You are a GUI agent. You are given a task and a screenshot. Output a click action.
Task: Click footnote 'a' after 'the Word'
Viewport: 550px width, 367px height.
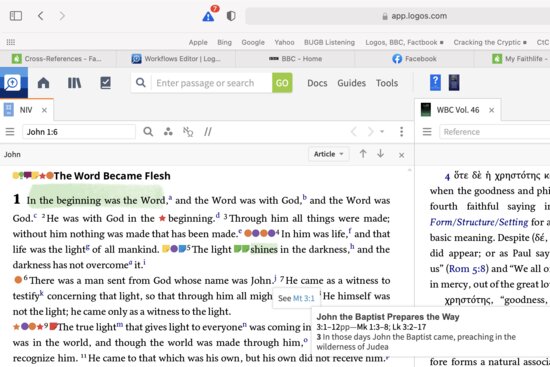click(x=170, y=198)
